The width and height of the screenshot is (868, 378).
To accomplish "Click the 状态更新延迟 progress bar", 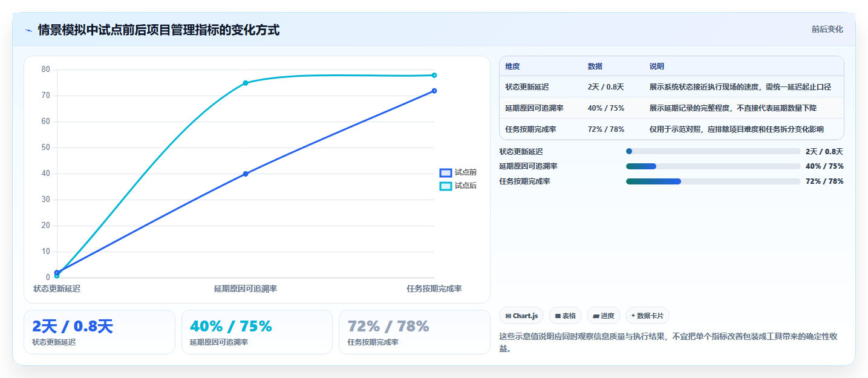I will coord(713,151).
